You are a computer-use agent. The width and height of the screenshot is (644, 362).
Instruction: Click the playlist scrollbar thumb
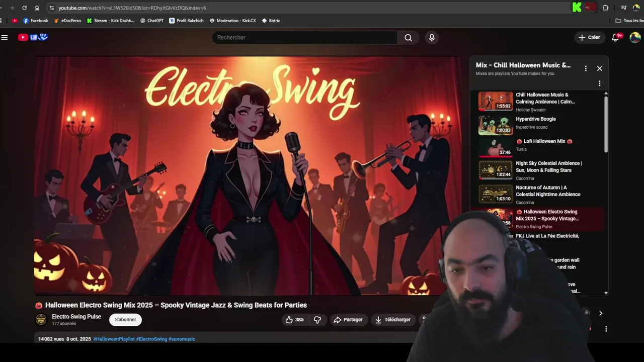click(606, 124)
